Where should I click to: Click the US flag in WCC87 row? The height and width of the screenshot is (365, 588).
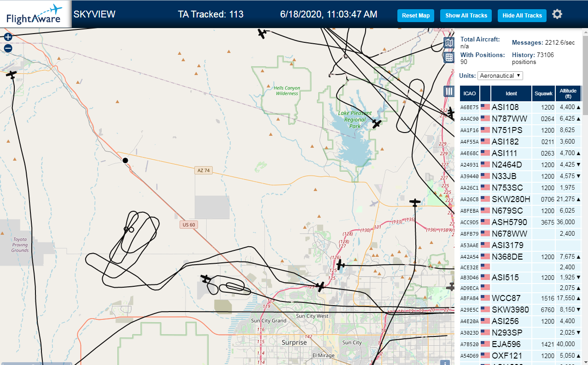pos(485,298)
